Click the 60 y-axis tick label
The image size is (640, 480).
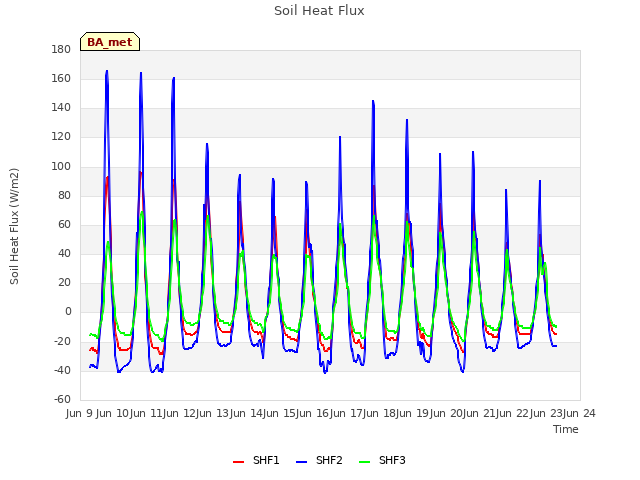[64, 224]
